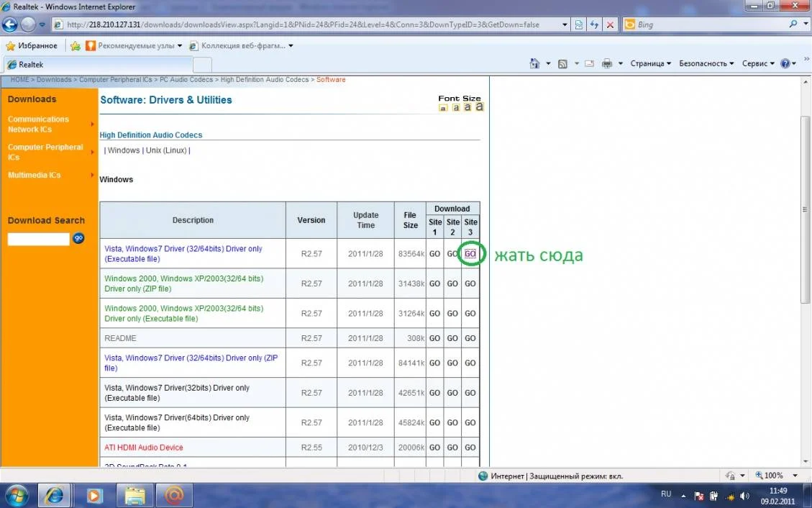This screenshot has width=812, height=508.
Task: Click the Download Search text field
Action: coord(38,239)
